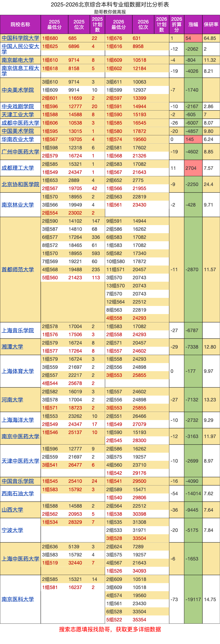Image resolution: width=220 pixels, height=644 pixels.
Task: Open the 成都中医药大学 link
Action: tap(20, 123)
